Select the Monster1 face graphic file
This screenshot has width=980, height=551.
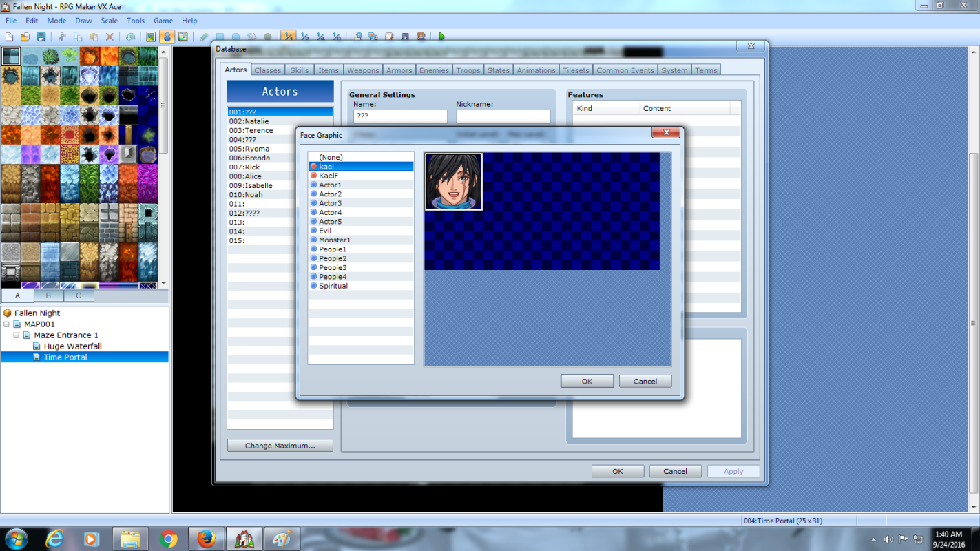(x=361, y=240)
